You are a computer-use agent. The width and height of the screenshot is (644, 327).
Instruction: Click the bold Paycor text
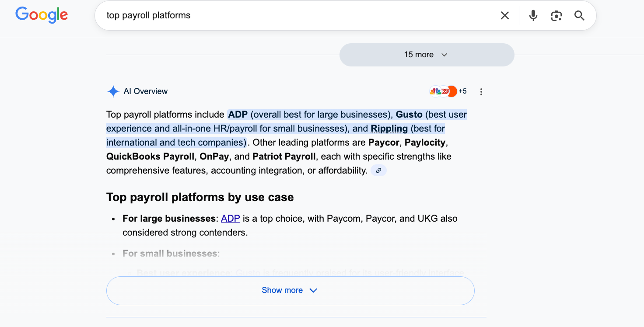tap(384, 143)
